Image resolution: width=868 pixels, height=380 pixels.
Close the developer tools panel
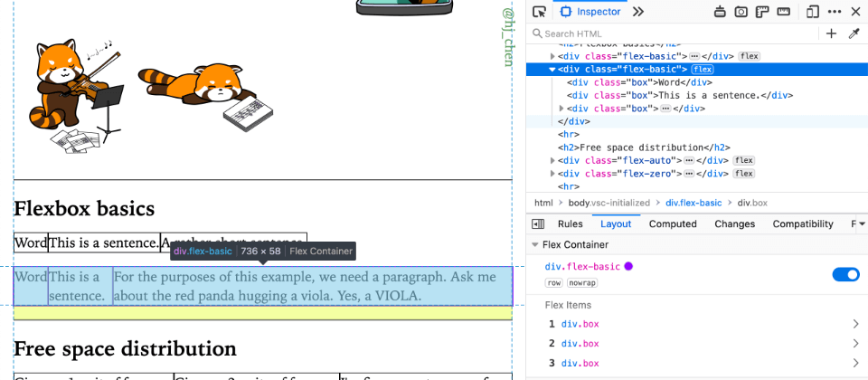pos(855,12)
